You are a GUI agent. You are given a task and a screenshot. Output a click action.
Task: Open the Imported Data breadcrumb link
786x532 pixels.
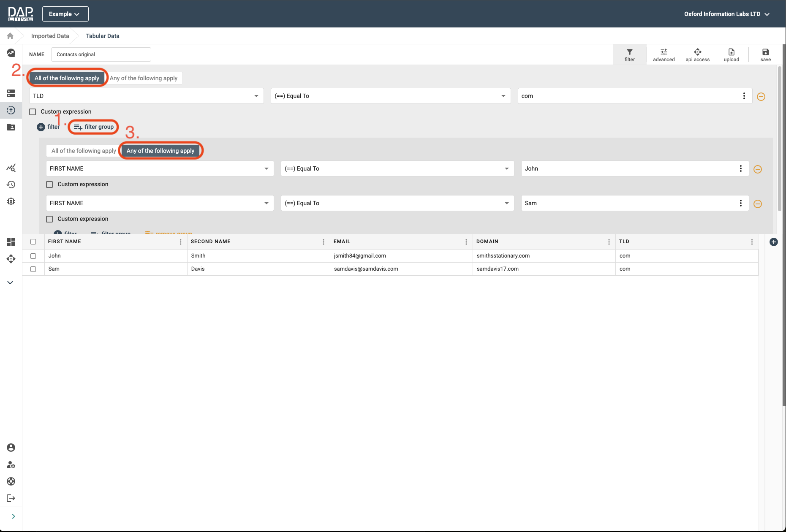click(50, 36)
